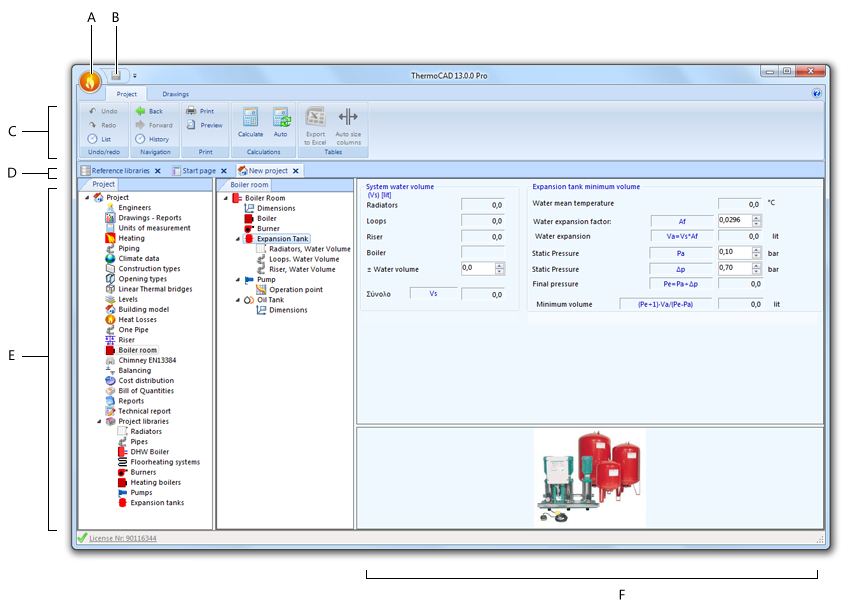This screenshot has width=850, height=611.
Task: Increase Water volume using its spinner arrow
Action: (x=499, y=264)
